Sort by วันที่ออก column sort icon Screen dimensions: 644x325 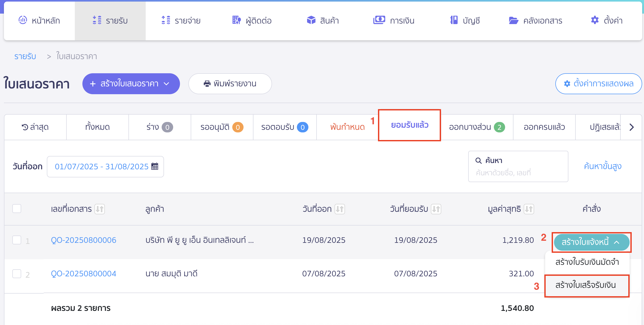pos(340,209)
